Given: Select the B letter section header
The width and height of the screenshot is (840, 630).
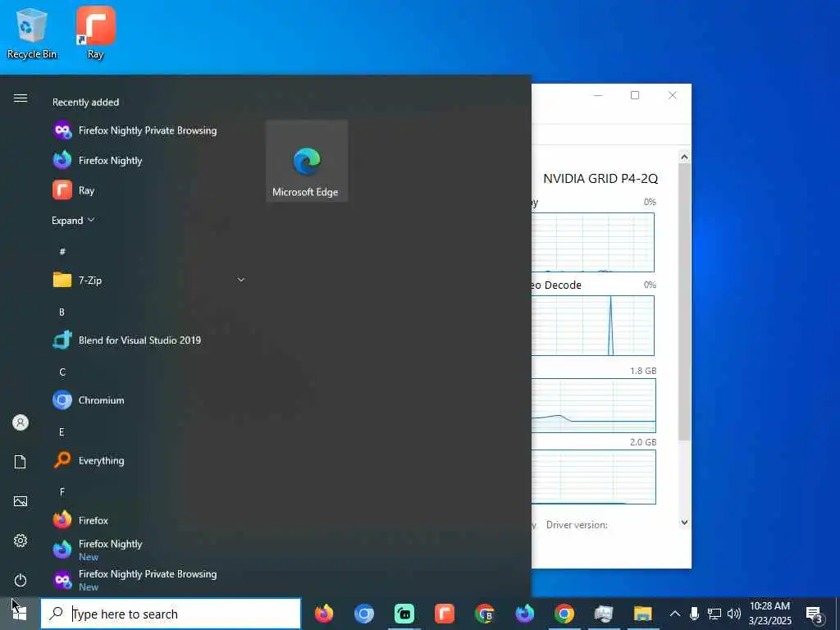Looking at the screenshot, I should (x=62, y=312).
